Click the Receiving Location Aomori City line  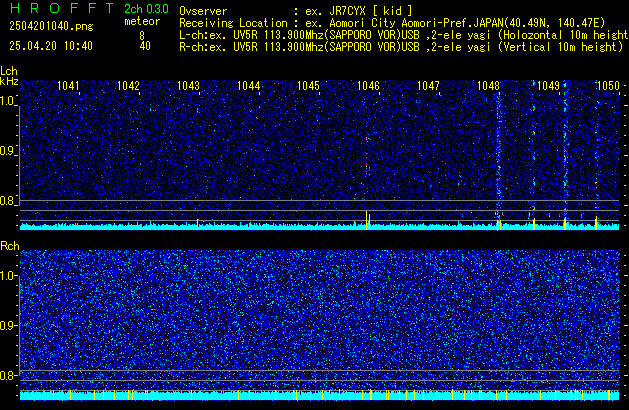point(392,23)
